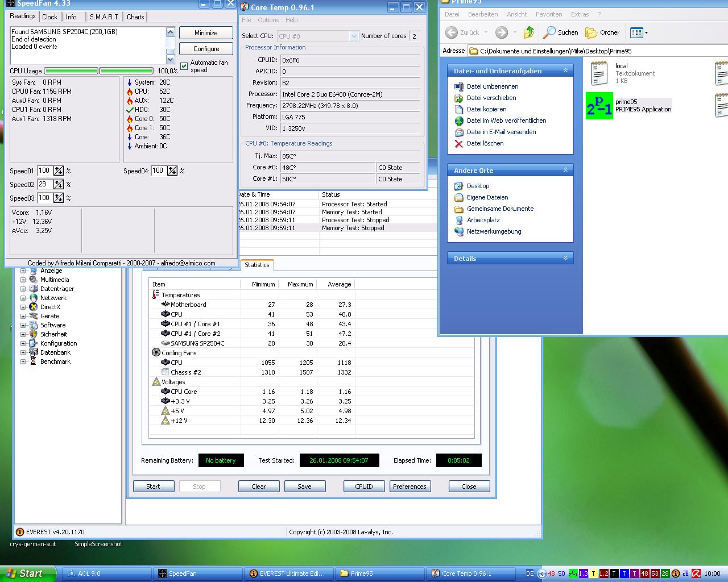Viewport: 728px width, 582px height.
Task: Switch to the Charts tab in SpeedFan
Action: pos(135,17)
